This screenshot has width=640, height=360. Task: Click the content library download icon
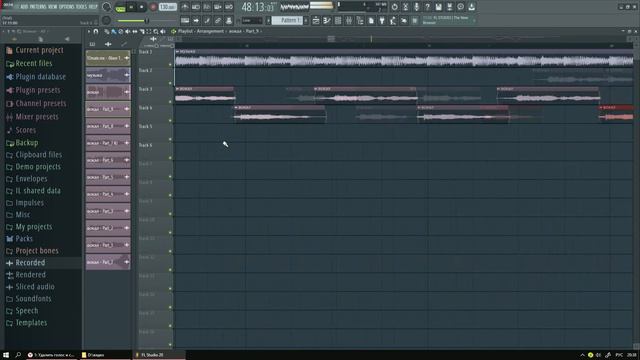(471, 7)
